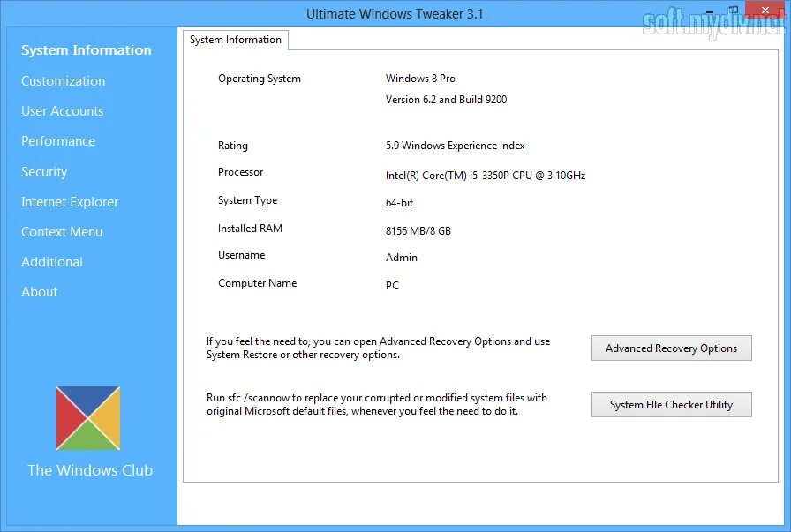
Task: Click the Installed RAM label
Action: coord(250,229)
